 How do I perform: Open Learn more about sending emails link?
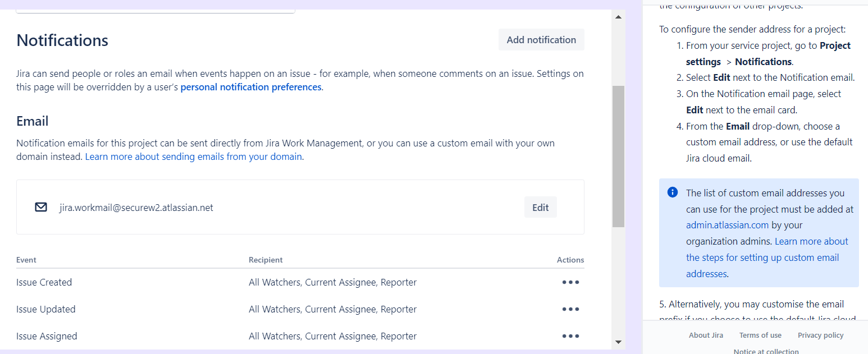pos(194,157)
